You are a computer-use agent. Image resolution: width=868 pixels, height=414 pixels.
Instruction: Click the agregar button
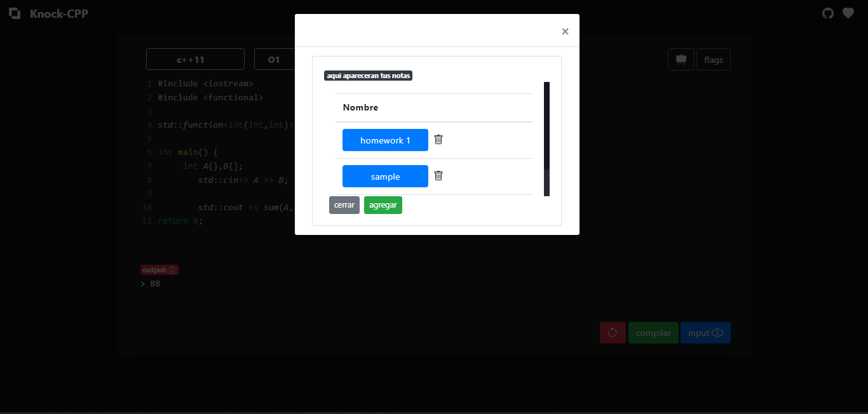(x=383, y=205)
